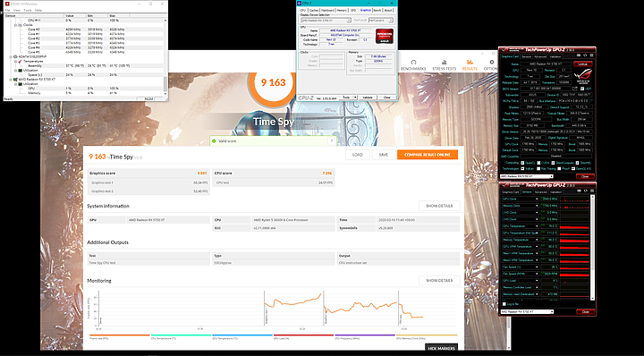Click the Lookup button in GPU-Z
Viewport: 644px width, 356px height.
point(583,64)
